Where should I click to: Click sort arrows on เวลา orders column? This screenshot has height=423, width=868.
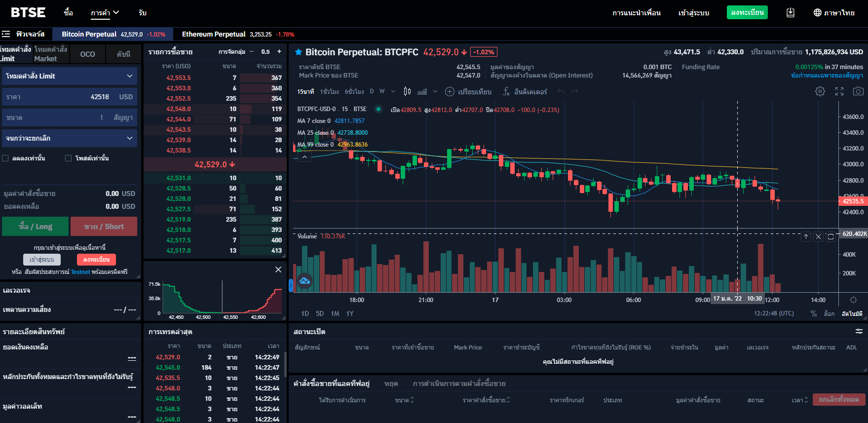[x=806, y=400]
